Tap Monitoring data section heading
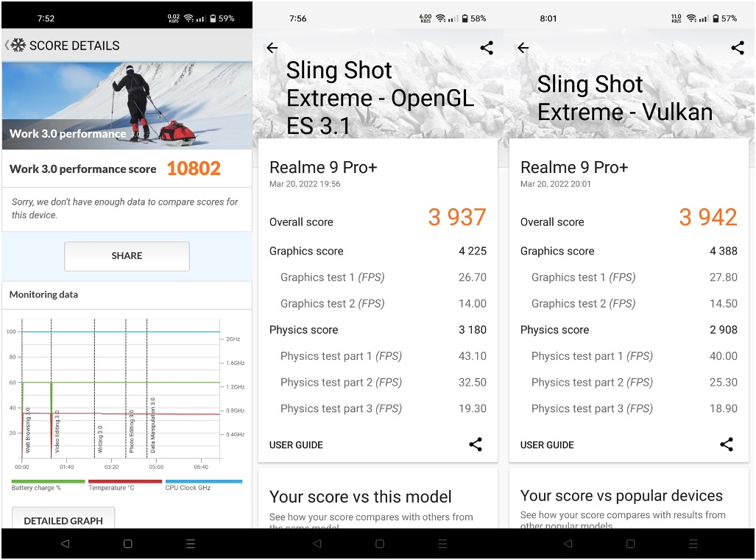This screenshot has width=756, height=560. click(x=43, y=294)
